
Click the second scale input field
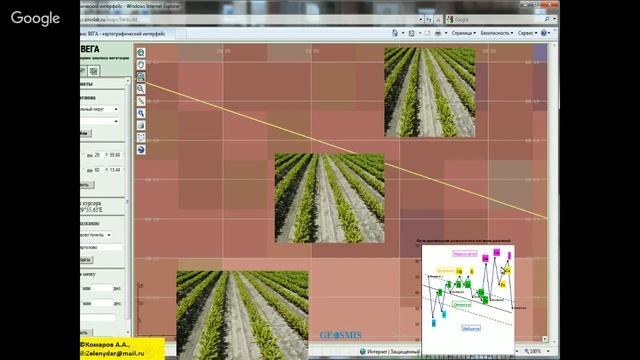[x=102, y=303]
